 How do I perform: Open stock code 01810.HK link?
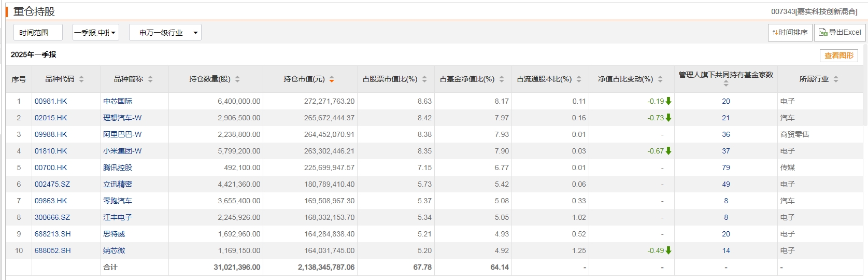[x=51, y=151]
